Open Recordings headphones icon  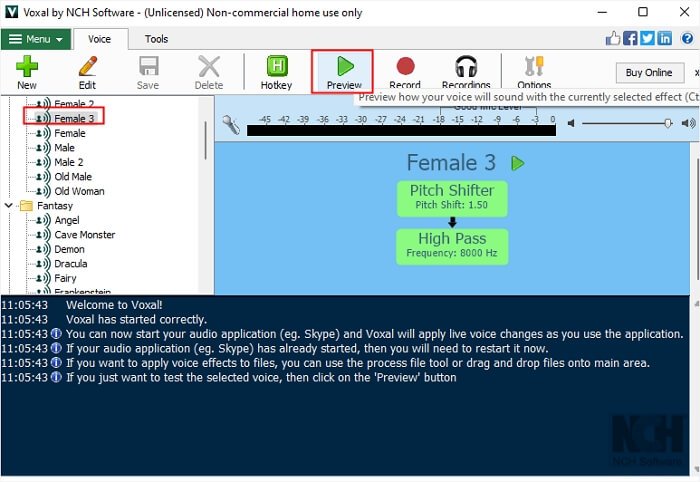point(466,72)
